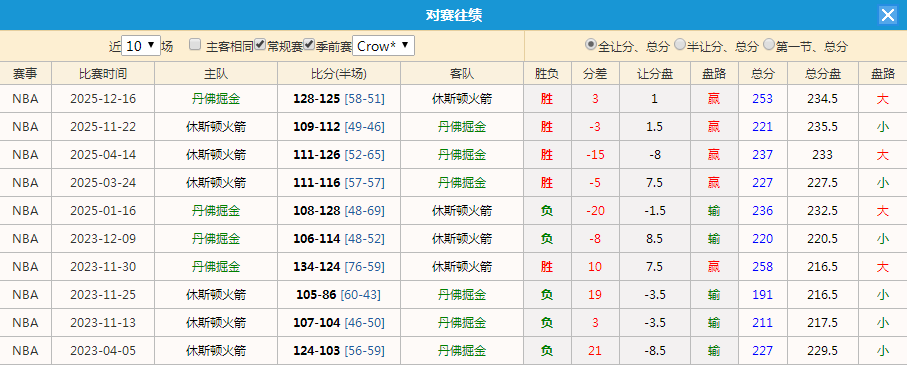907x367 pixels.
Task: Click the 主队 column header
Action: 216,74
